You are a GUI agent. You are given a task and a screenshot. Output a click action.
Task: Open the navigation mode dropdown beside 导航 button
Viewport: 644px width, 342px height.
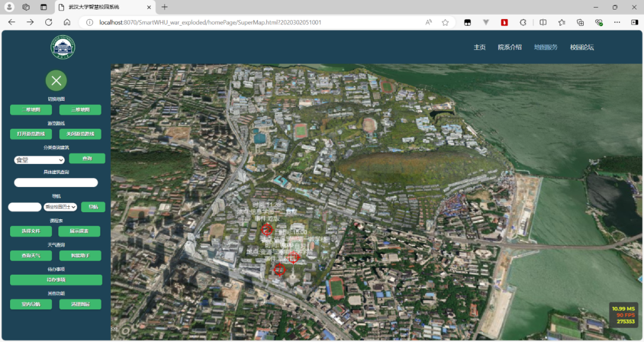60,207
